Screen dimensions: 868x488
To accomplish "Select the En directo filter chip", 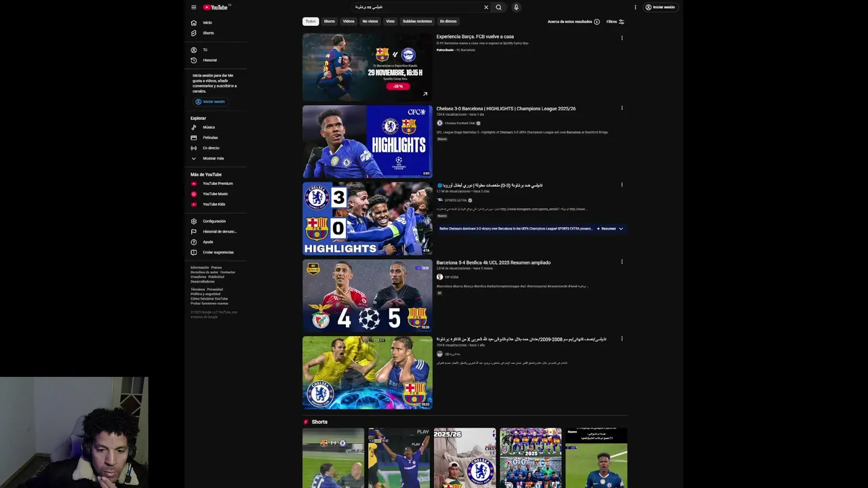I will tap(448, 21).
